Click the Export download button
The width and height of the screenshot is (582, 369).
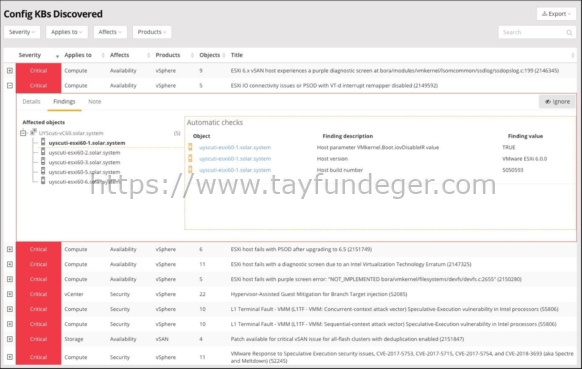point(556,14)
